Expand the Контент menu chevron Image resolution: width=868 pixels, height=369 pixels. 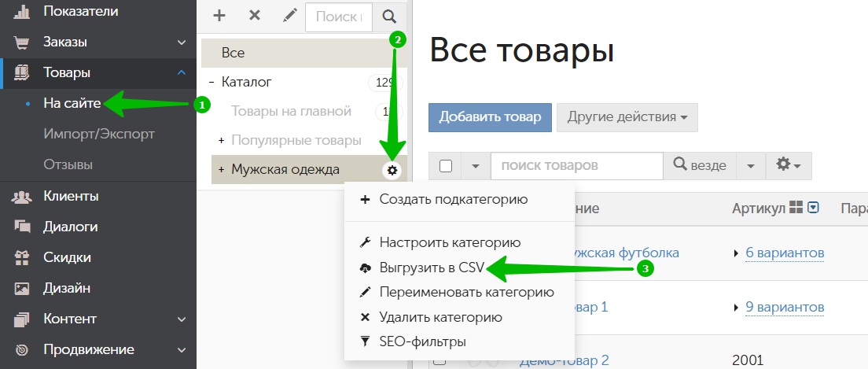(182, 319)
